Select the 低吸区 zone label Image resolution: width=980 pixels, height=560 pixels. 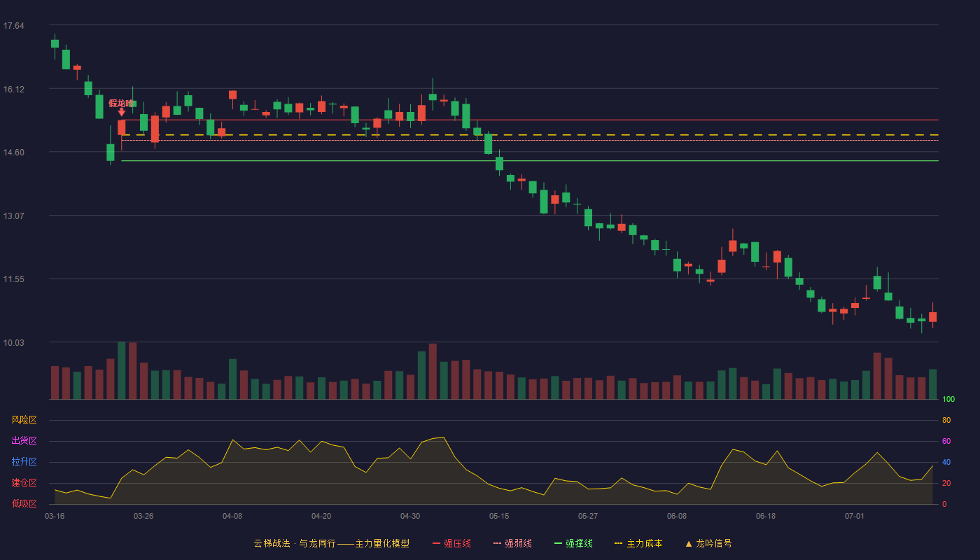(24, 503)
